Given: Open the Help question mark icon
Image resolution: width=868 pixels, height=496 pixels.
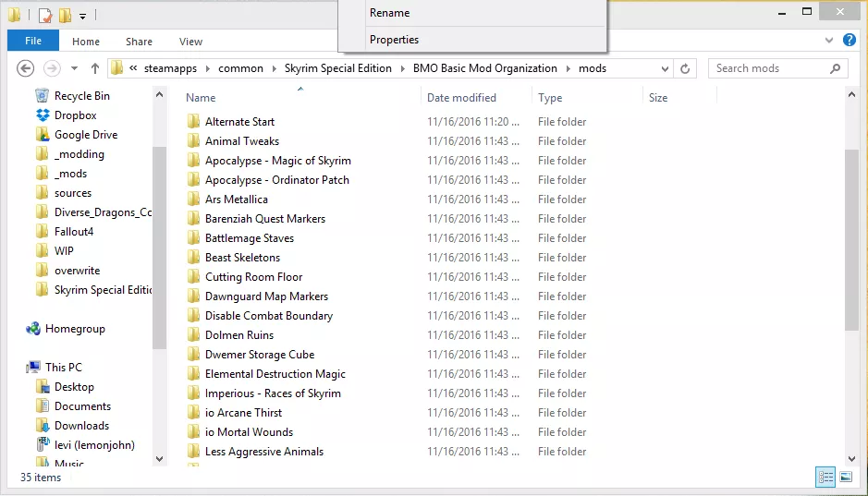Looking at the screenshot, I should coord(850,40).
